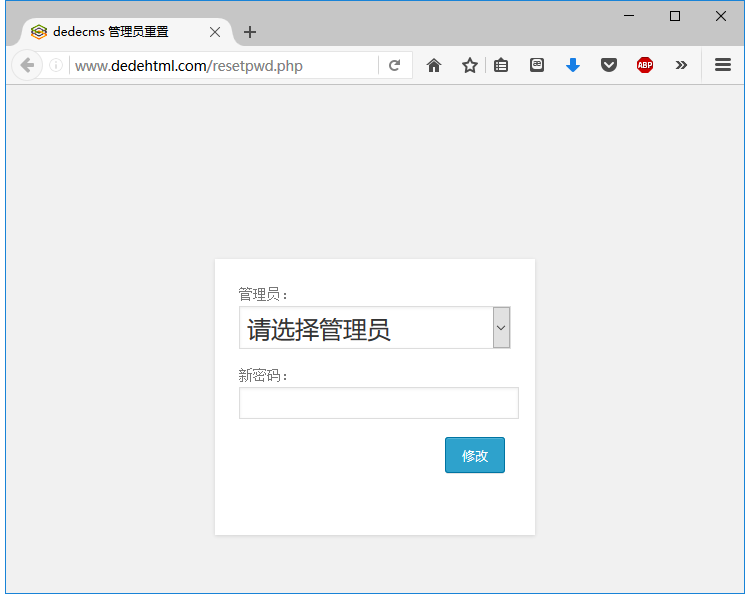750x599 pixels.
Task: Go back with the back arrow button
Action: pos(27,66)
